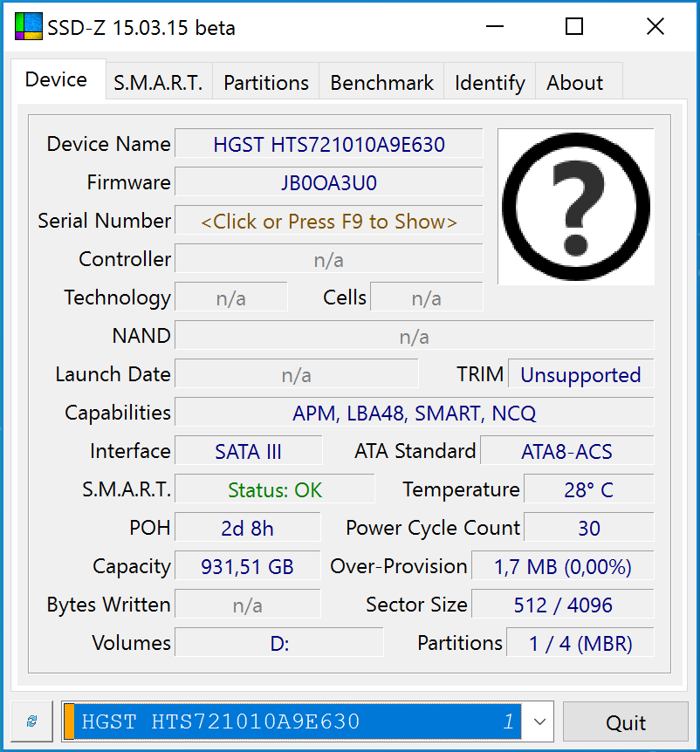
Task: Click the Launch Date n/a field
Action: [x=297, y=374]
